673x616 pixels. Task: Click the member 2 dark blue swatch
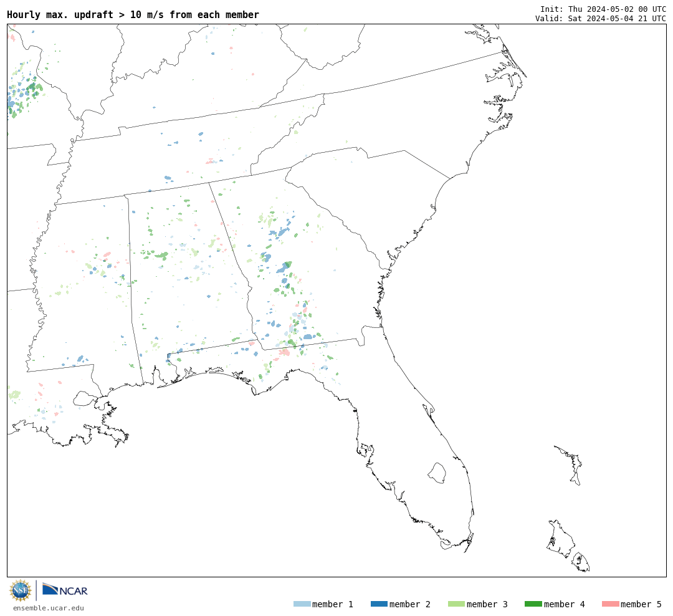379,604
